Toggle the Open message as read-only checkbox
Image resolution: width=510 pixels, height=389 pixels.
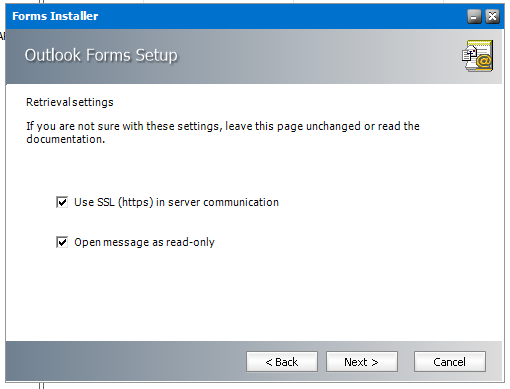tap(62, 242)
